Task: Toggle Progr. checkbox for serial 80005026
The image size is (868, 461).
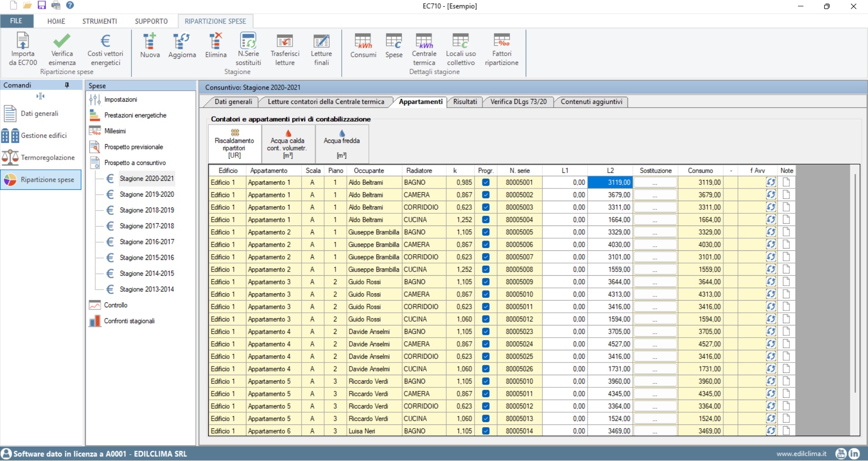Action: tap(486, 369)
